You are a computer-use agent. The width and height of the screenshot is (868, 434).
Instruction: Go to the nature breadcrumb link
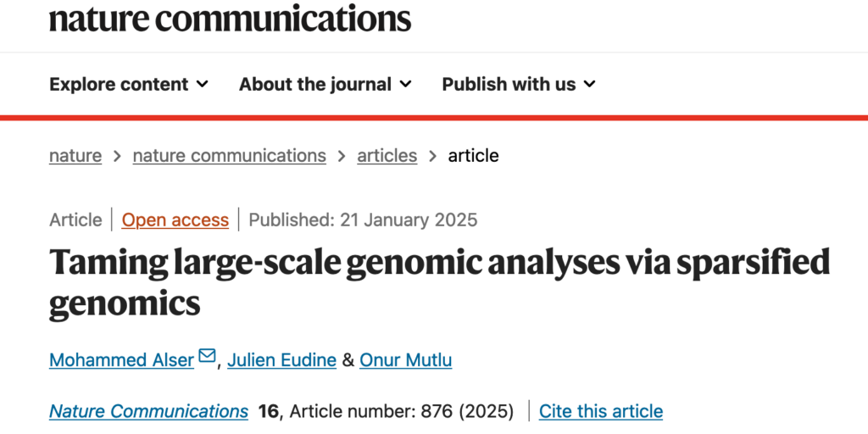click(75, 156)
